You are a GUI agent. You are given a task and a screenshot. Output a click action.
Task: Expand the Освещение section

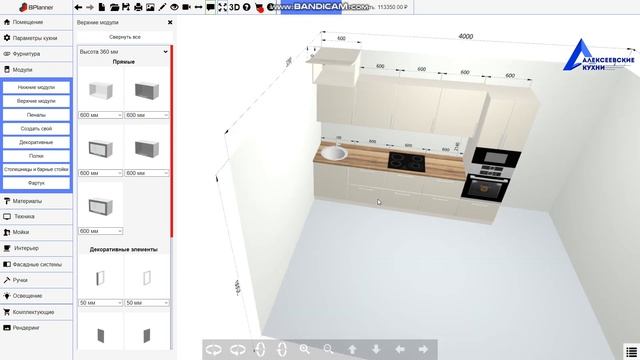tap(36, 296)
